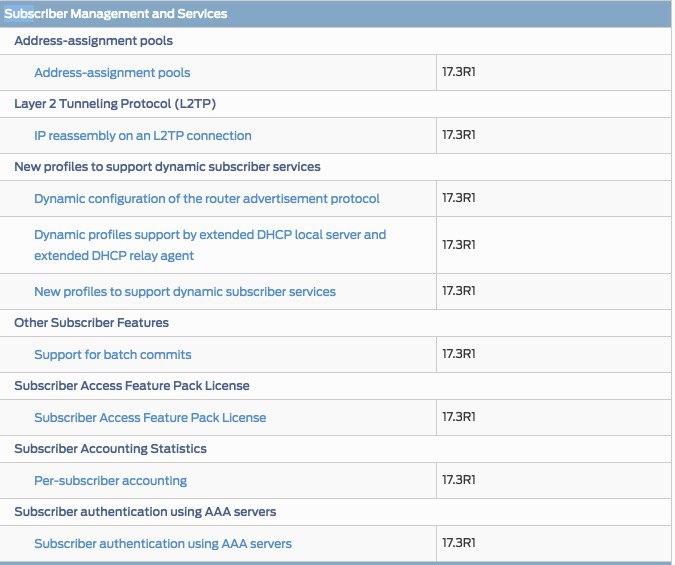
Task: Open Per-subscriber accounting link
Action: 110,480
